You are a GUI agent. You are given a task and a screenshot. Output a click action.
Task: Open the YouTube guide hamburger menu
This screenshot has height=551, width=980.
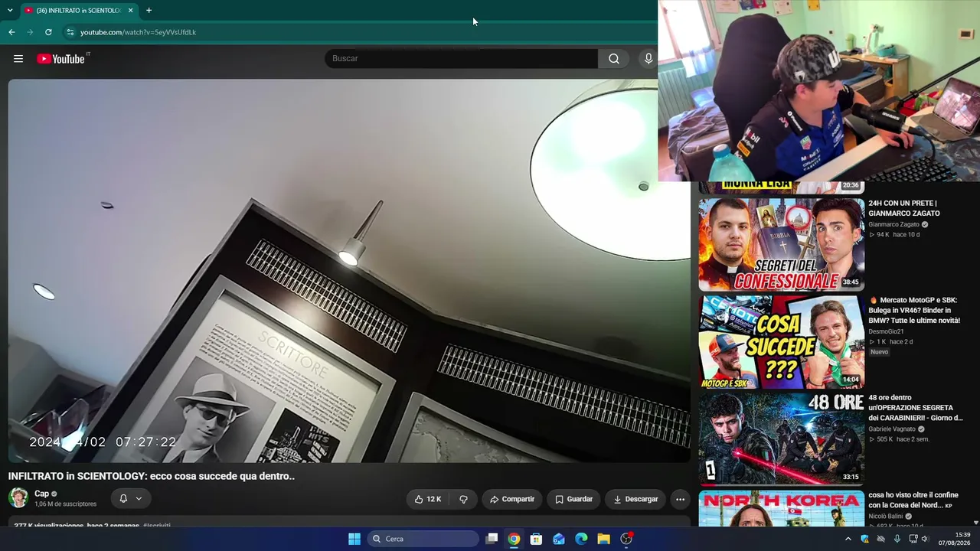coord(18,59)
